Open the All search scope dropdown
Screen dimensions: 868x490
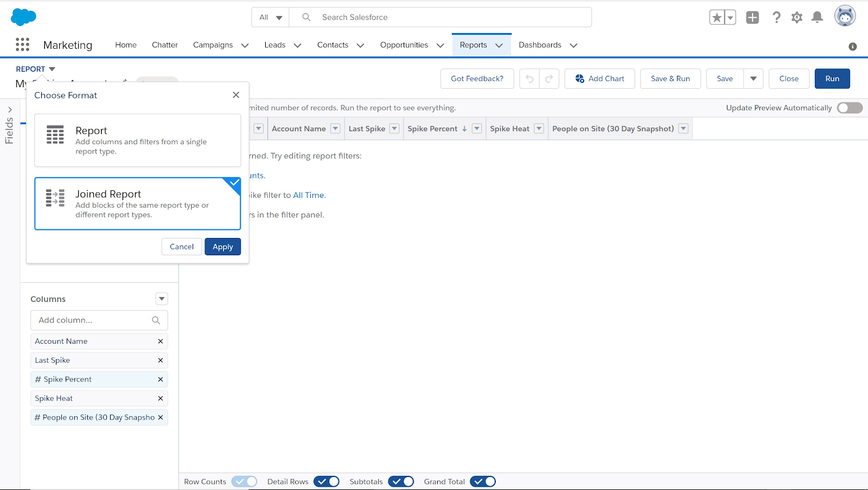click(x=271, y=17)
